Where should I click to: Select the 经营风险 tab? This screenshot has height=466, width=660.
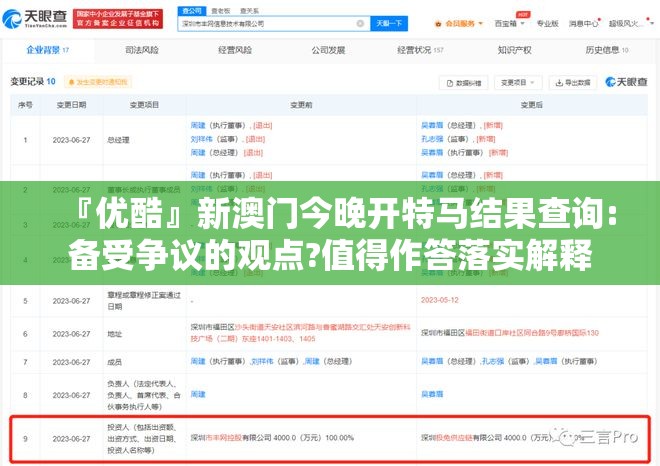tap(235, 50)
